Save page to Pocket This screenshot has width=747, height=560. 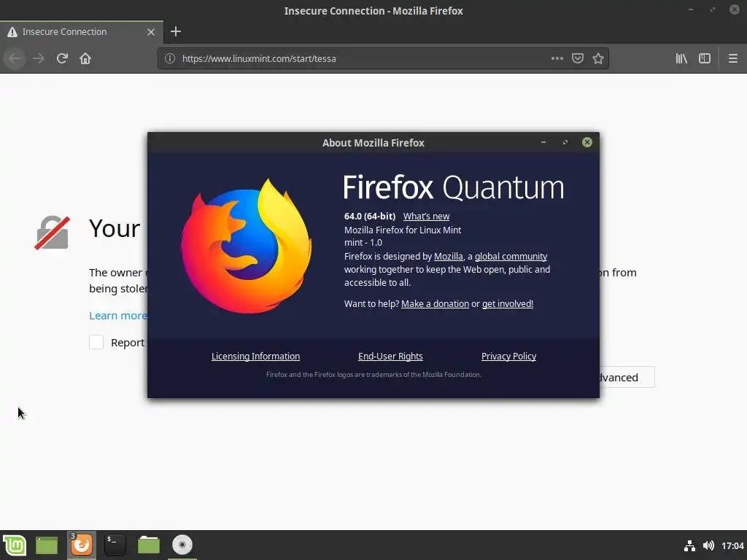[x=578, y=58]
